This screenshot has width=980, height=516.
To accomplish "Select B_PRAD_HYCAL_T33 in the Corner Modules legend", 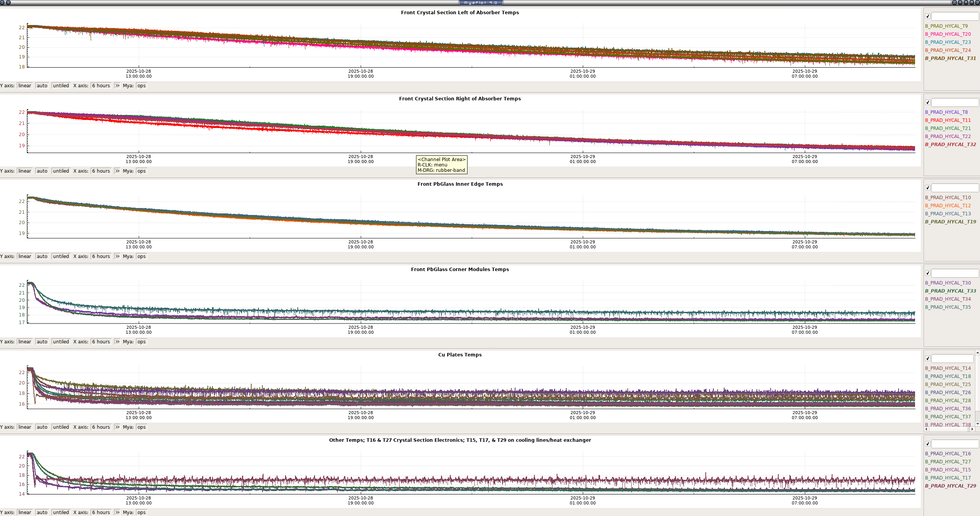I will [950, 291].
